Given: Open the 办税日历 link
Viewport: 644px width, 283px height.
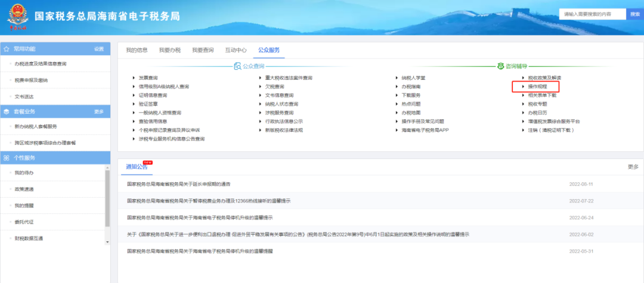Looking at the screenshot, I should click(538, 113).
